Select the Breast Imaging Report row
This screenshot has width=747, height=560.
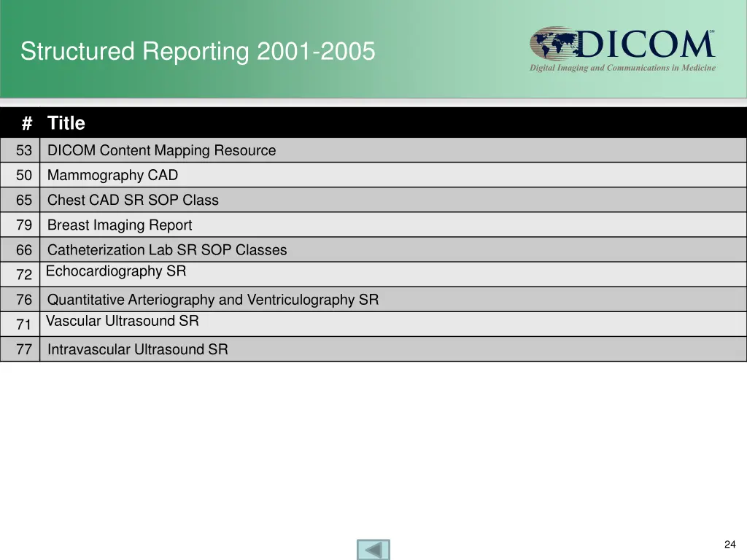click(120, 225)
